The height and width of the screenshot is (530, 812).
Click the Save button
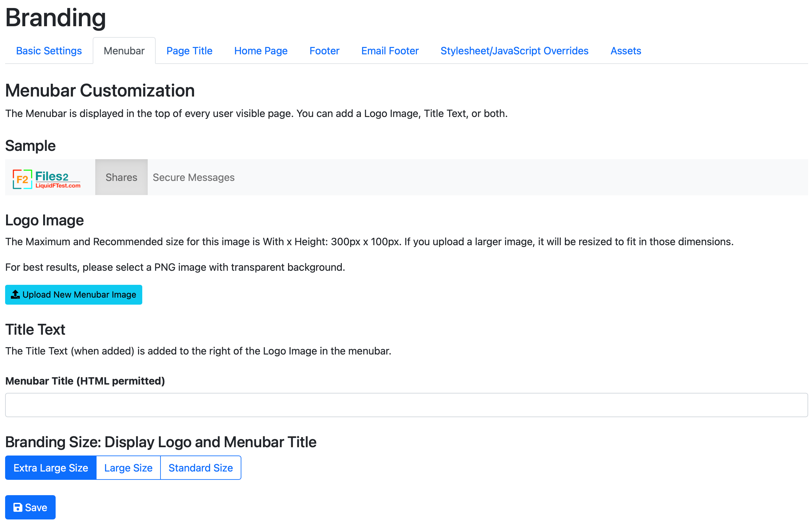tap(30, 507)
